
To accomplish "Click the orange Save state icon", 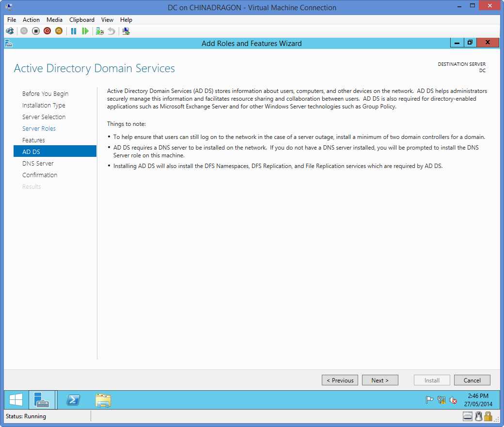I will [x=59, y=31].
